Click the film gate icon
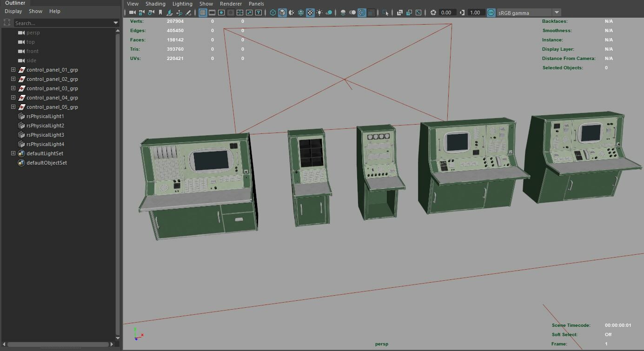 (x=212, y=13)
